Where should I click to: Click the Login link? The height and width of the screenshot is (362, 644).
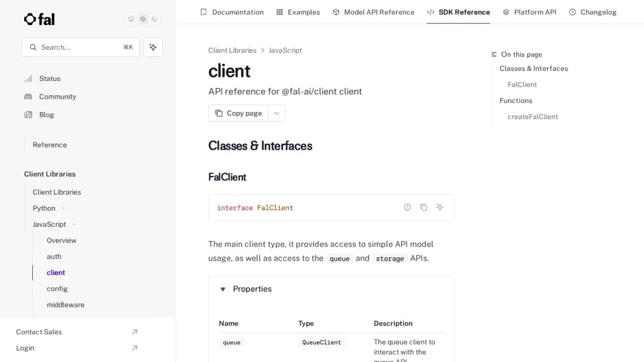(25, 348)
